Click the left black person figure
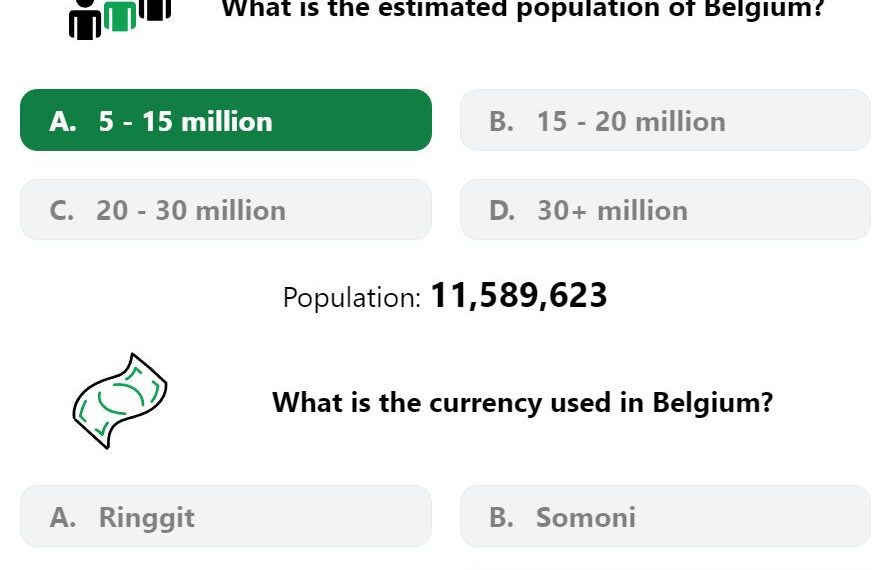 click(85, 20)
